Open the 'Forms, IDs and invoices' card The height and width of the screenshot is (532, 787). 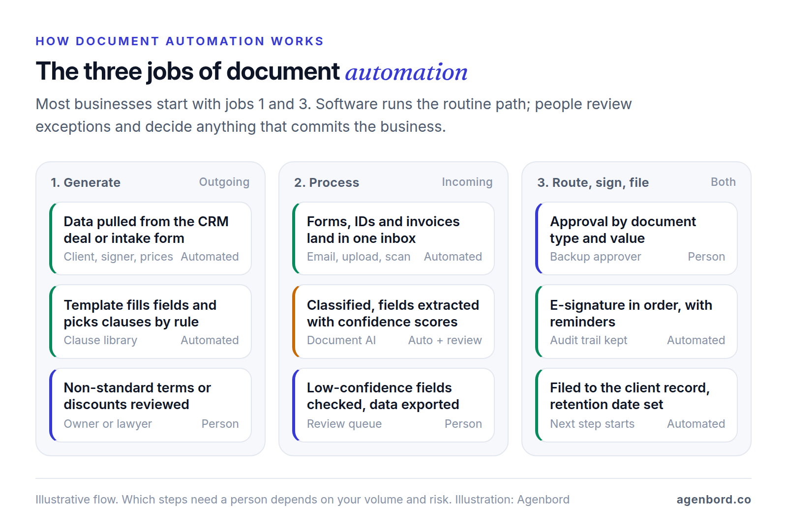pyautogui.click(x=393, y=238)
